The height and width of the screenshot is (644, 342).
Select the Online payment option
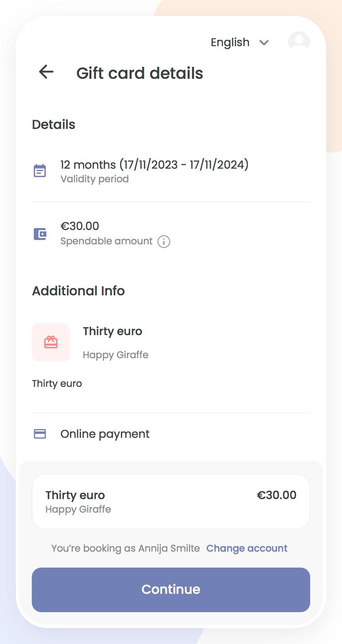105,434
